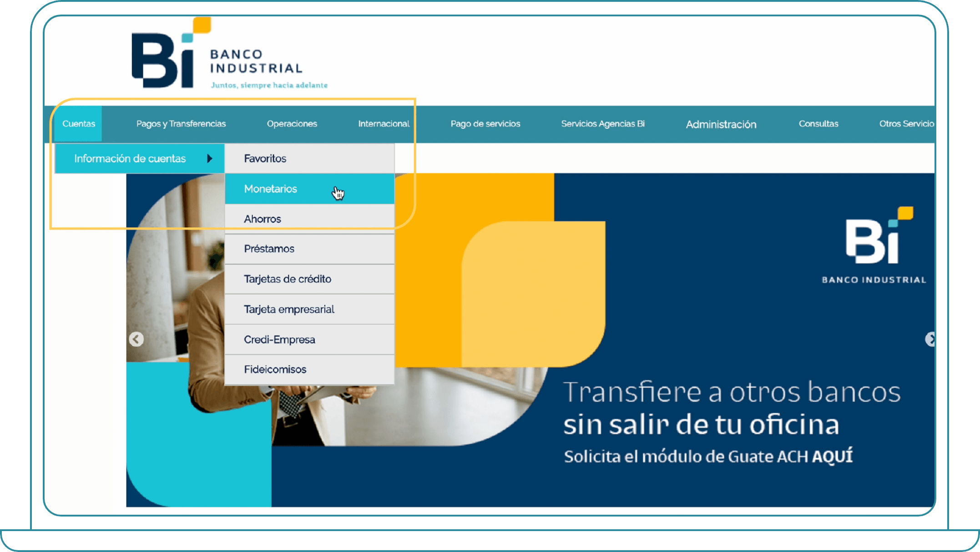Click the Banco Industrial Bi header logo

pos(229,53)
